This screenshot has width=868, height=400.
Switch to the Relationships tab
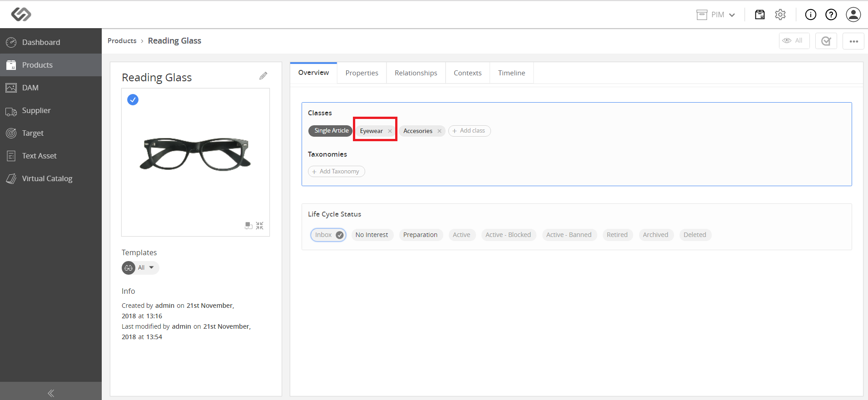click(x=416, y=73)
